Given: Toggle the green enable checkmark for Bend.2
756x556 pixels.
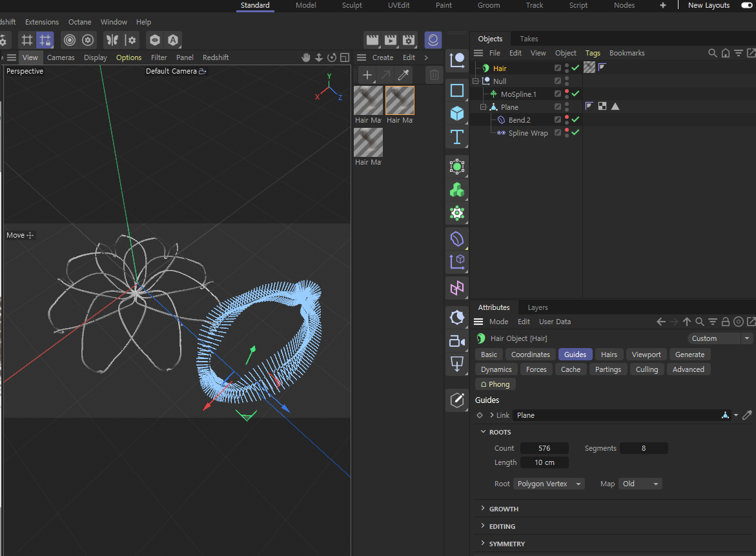Looking at the screenshot, I should coord(575,119).
